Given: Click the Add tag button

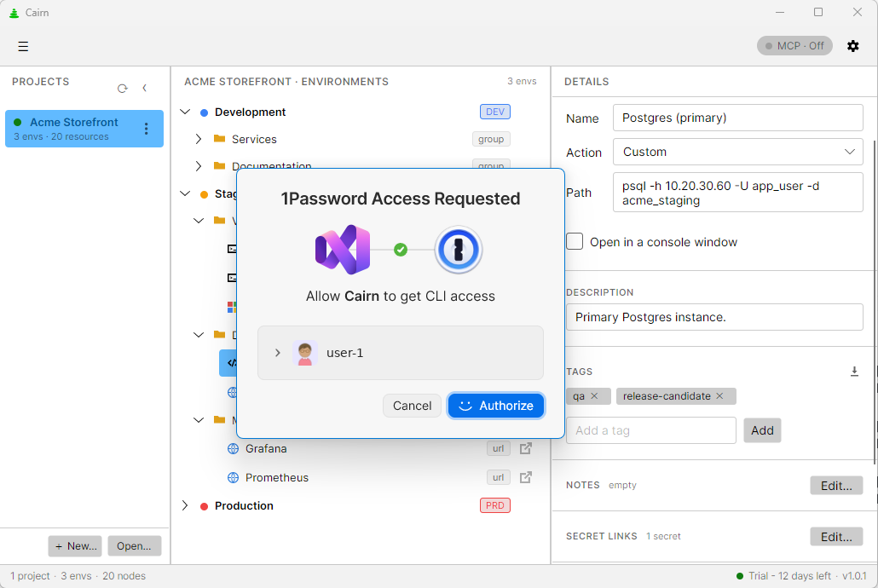Looking at the screenshot, I should pos(762,430).
